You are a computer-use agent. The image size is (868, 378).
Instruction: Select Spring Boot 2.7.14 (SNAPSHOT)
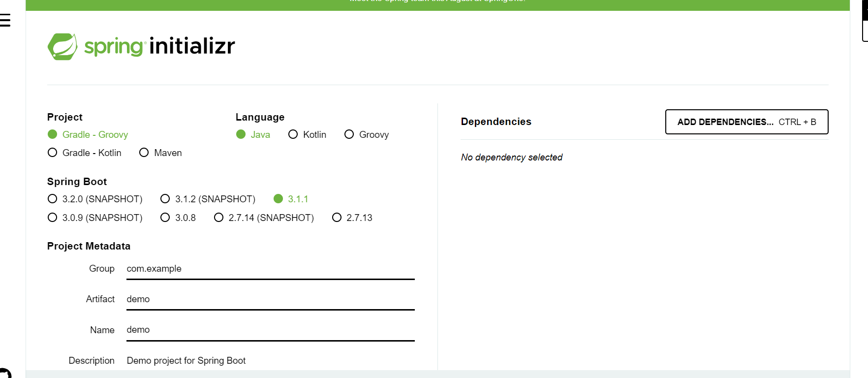pyautogui.click(x=264, y=218)
